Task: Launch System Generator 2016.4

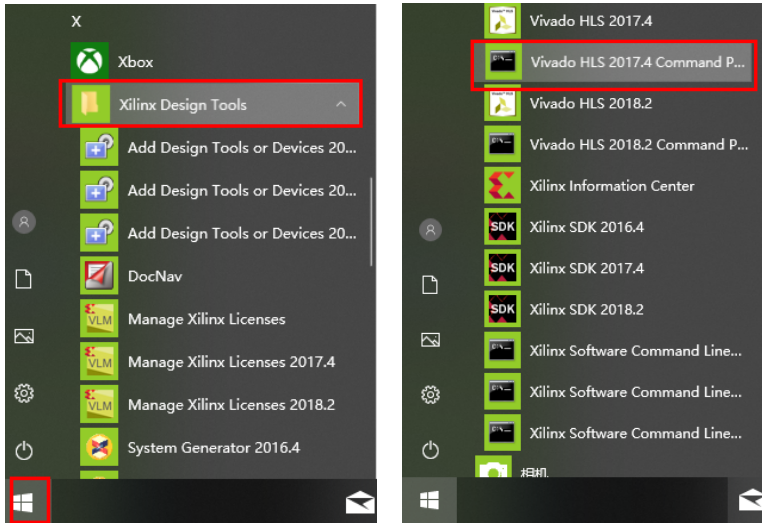Action: 191,448
